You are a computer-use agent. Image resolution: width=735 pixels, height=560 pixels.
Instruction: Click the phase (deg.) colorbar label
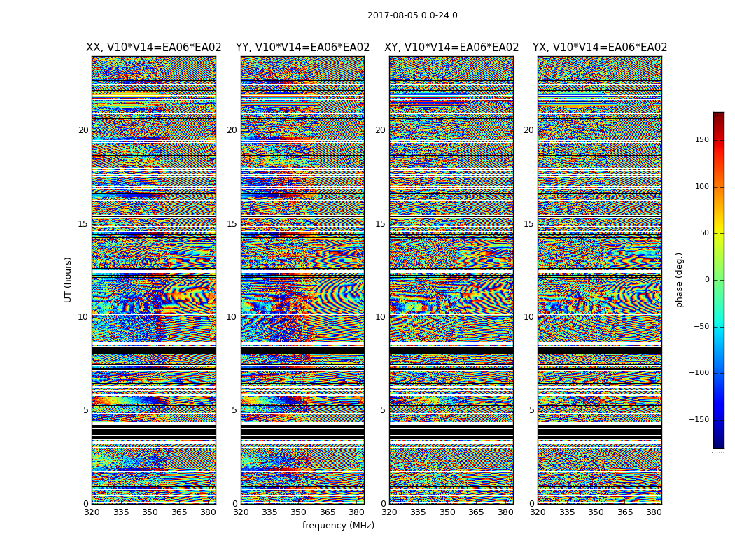coord(679,280)
